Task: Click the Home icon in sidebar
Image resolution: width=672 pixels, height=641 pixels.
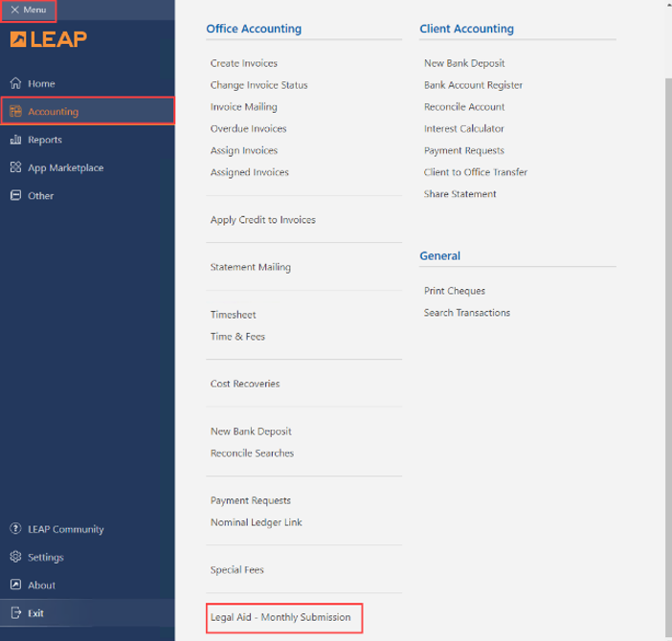Action: click(15, 83)
